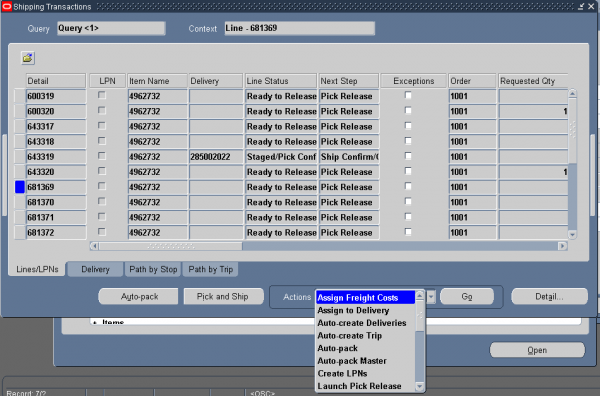Click the Next Step cell in row 643318

[349, 142]
